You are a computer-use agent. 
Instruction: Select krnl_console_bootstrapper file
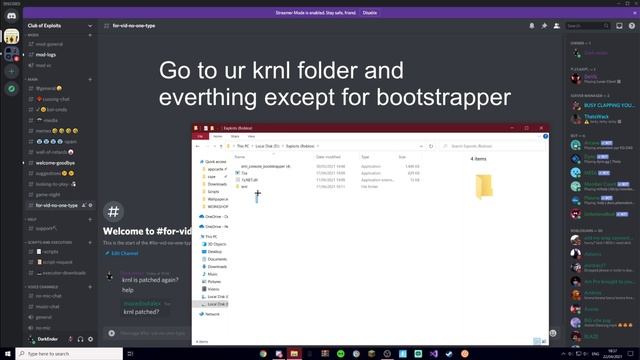pos(265,167)
